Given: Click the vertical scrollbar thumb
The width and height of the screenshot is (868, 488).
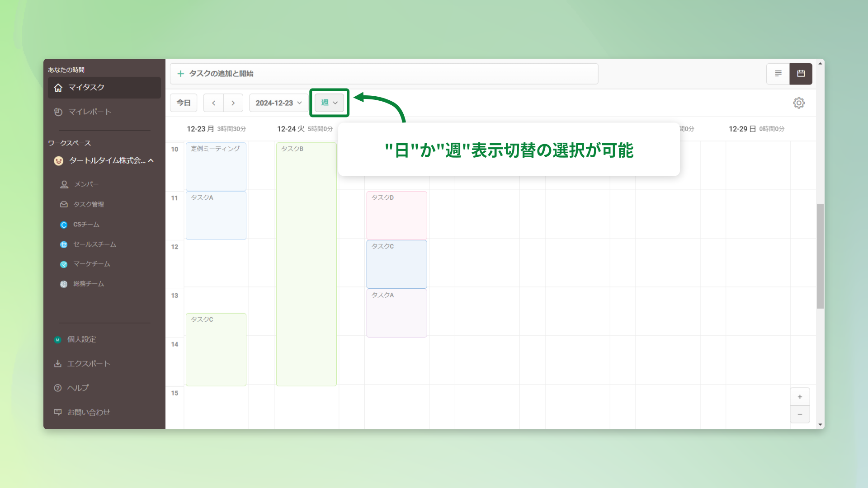Looking at the screenshot, I should [820, 256].
